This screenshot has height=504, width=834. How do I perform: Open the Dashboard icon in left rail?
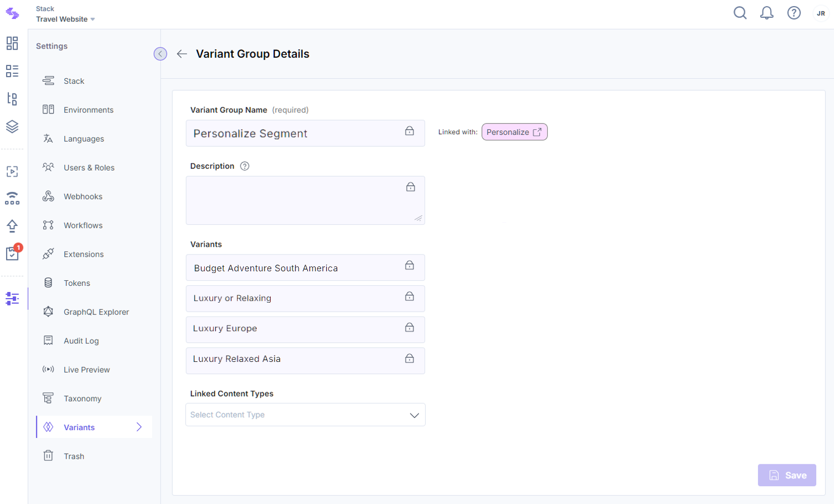point(12,43)
